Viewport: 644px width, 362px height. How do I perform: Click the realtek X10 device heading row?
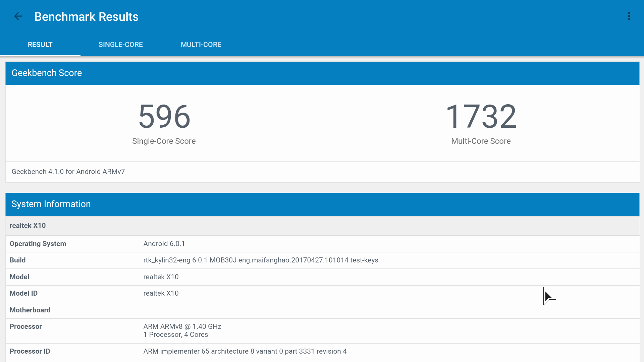click(x=28, y=226)
